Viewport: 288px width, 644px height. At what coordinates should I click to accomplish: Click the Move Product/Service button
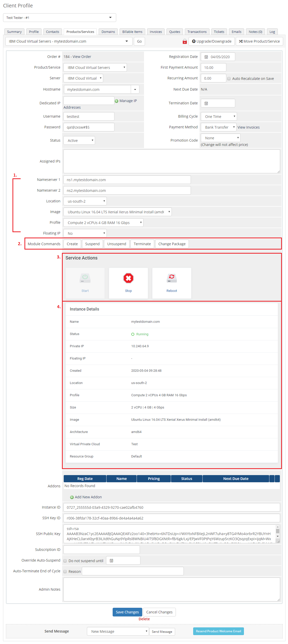259,41
